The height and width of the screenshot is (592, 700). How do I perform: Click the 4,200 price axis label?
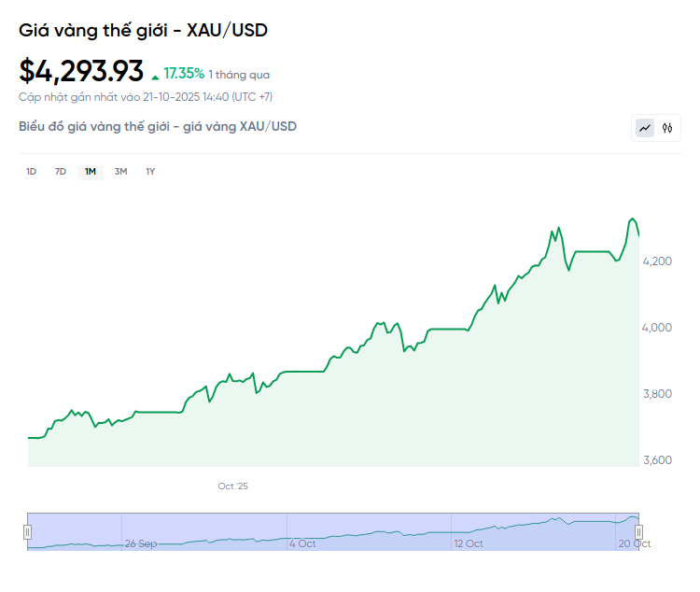[657, 261]
